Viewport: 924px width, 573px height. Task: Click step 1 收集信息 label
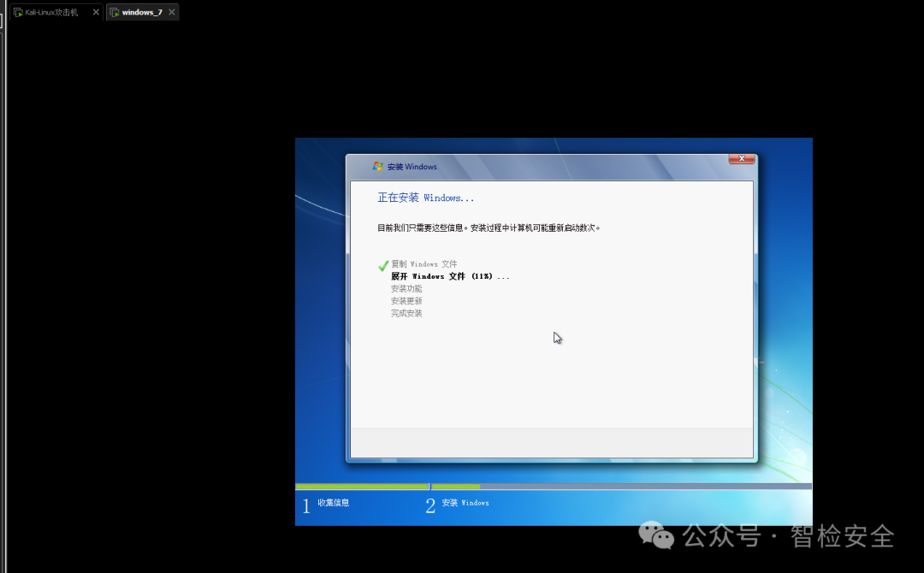tap(334, 502)
